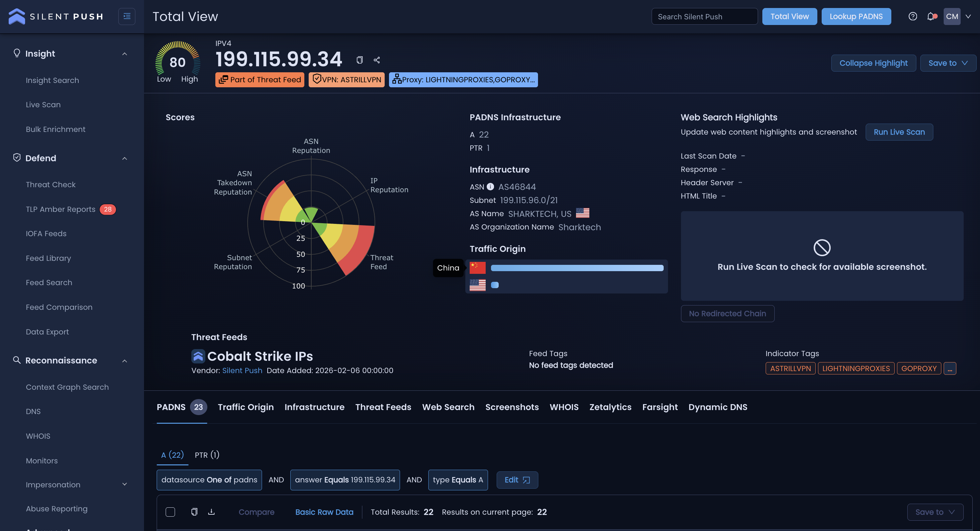Image resolution: width=980 pixels, height=531 pixels.
Task: Switch to the Infrastructure tab
Action: click(x=314, y=407)
